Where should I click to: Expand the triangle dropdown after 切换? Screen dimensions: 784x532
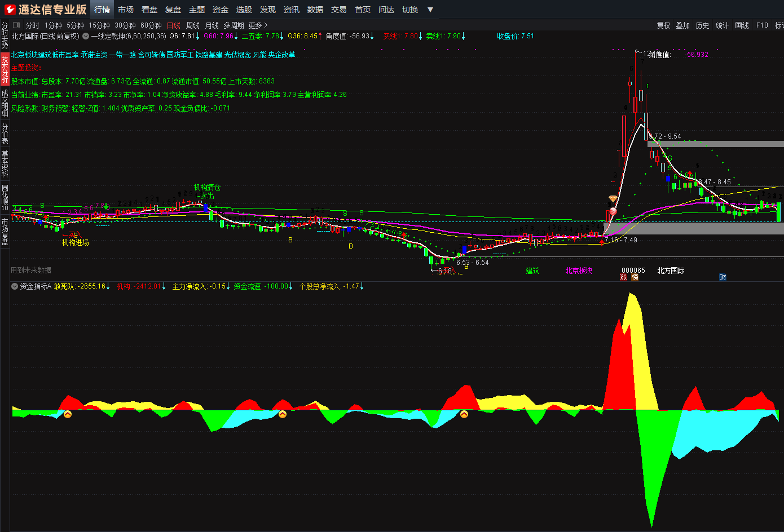coord(430,10)
